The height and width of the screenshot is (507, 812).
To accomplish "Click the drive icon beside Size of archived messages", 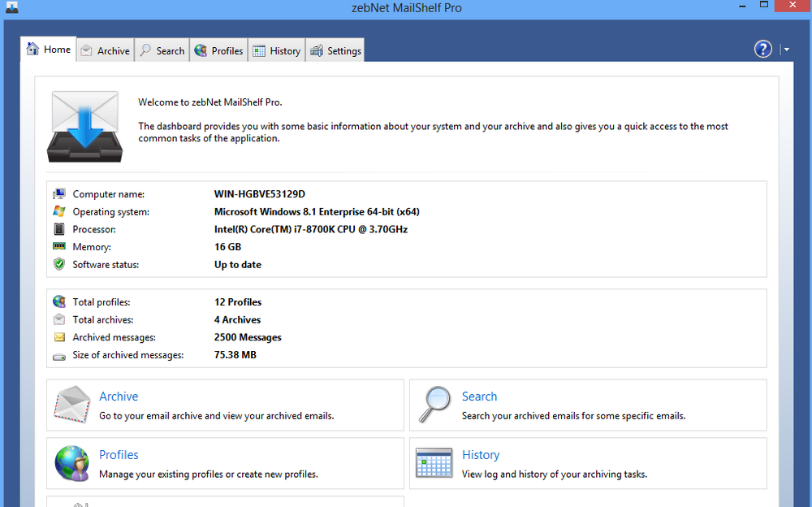I will [x=59, y=356].
